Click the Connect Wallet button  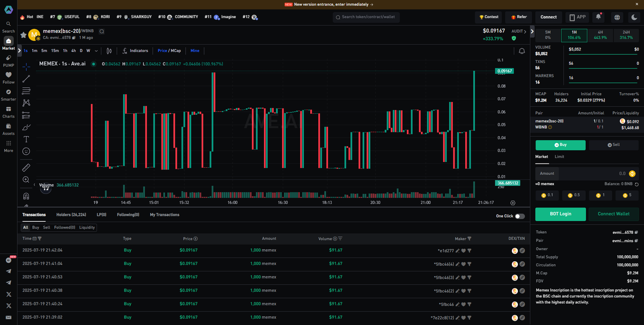pos(613,214)
